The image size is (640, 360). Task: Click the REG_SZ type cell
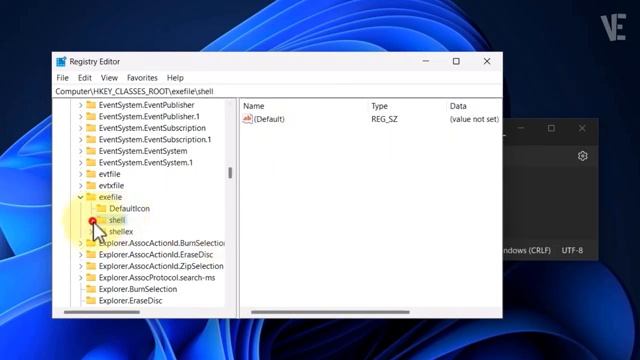click(x=384, y=119)
